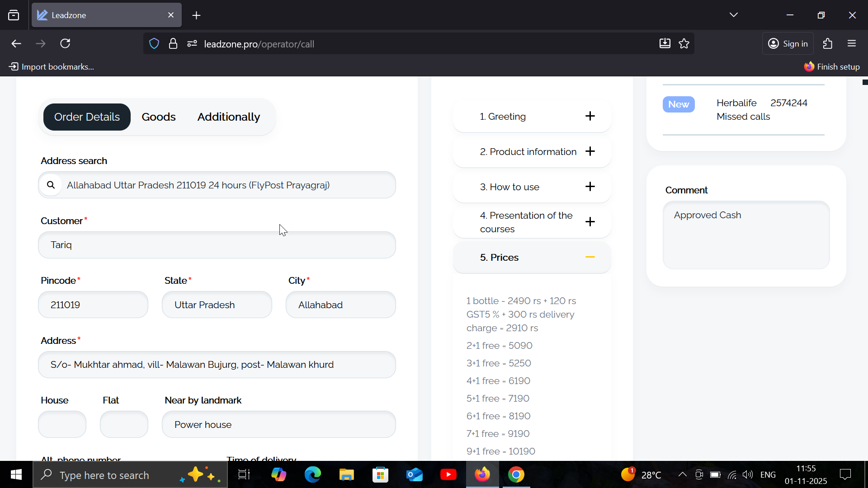This screenshot has height=488, width=868.
Task: Click the Customer name input field
Action: click(217, 245)
